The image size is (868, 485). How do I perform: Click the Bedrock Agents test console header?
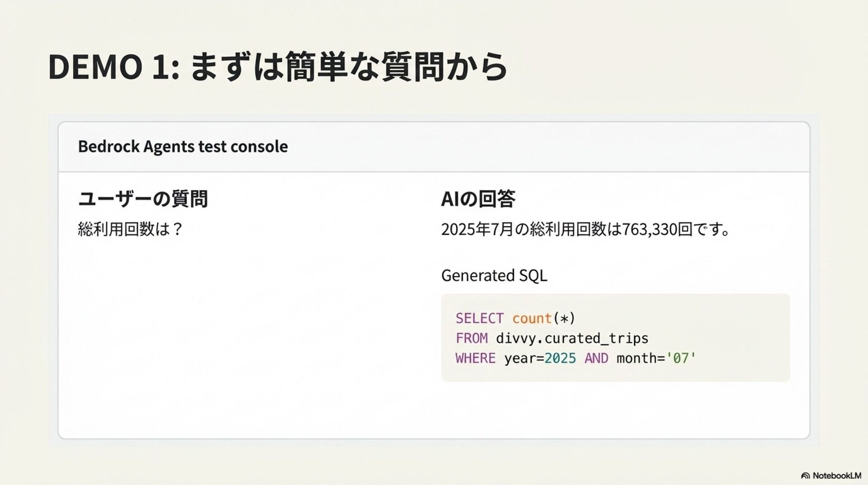point(183,147)
